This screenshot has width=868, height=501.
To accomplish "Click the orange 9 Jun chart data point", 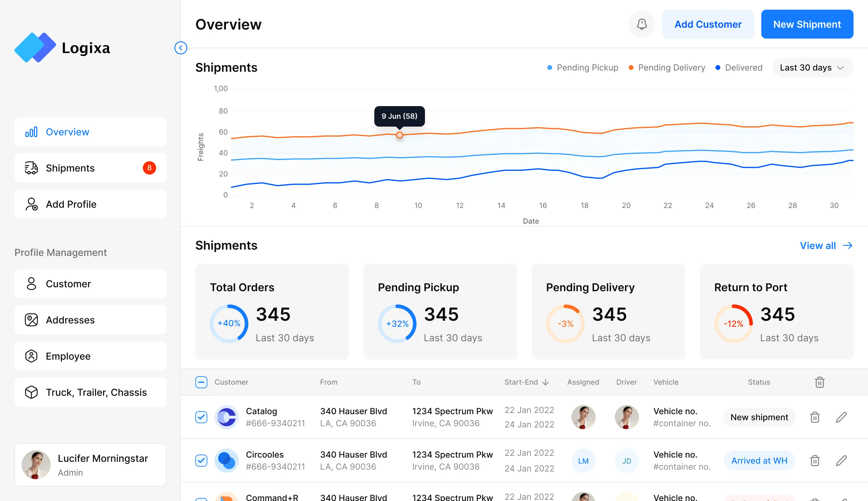I will click(399, 135).
